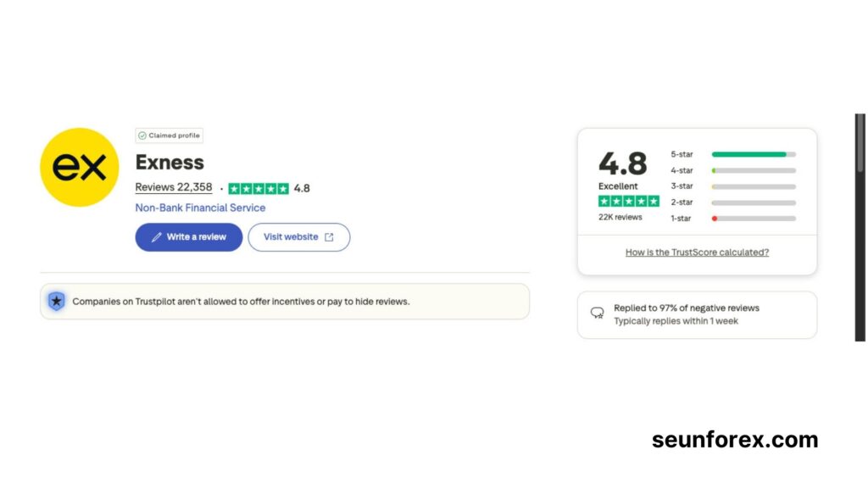Image resolution: width=868 pixels, height=488 pixels.
Task: Filter reviews by the 5-star row
Action: pos(733,154)
